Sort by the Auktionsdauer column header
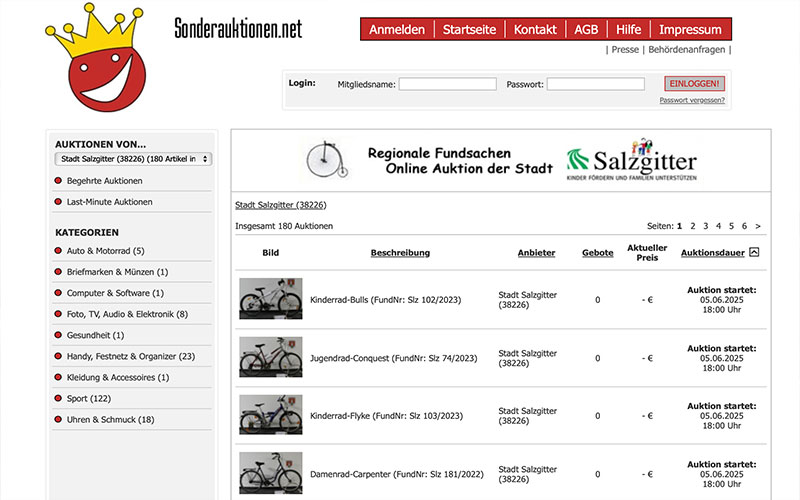Image resolution: width=800 pixels, height=500 pixels. point(713,253)
